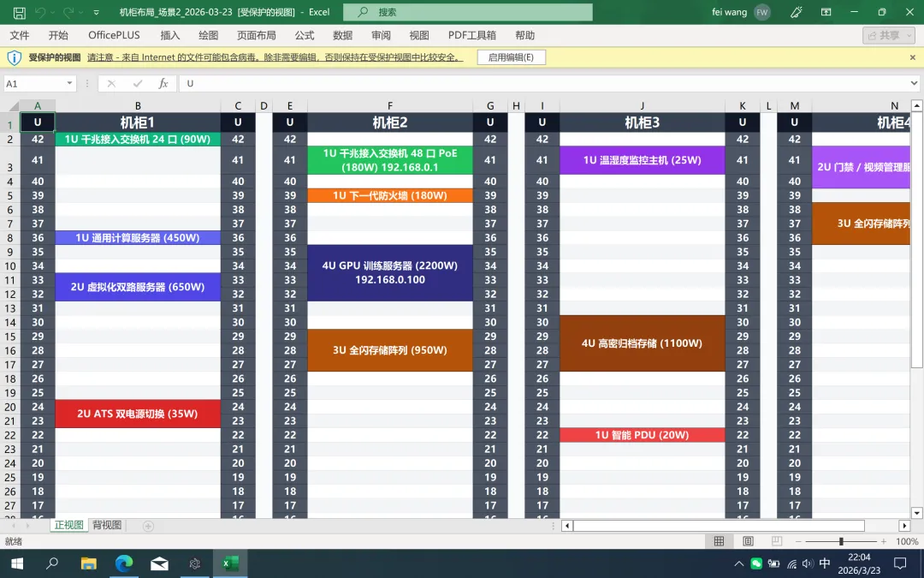Click the zoom slider handle
The image size is (924, 578).
click(841, 541)
